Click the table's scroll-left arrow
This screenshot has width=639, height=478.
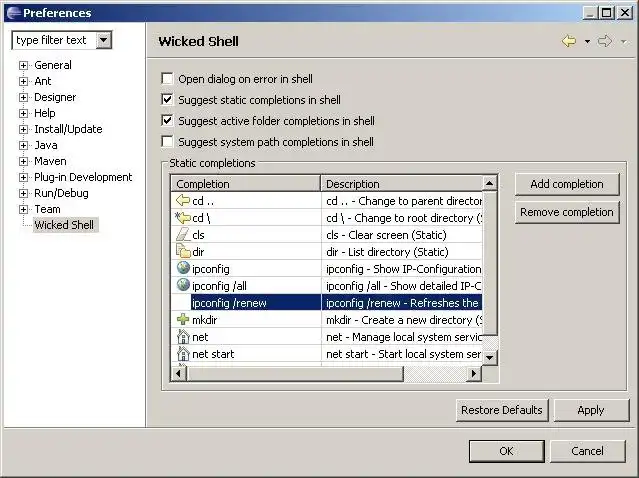click(x=178, y=373)
